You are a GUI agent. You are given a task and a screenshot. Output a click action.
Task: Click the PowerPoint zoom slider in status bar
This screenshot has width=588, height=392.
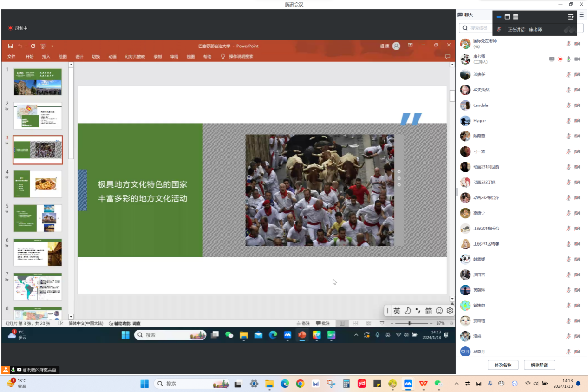click(409, 323)
